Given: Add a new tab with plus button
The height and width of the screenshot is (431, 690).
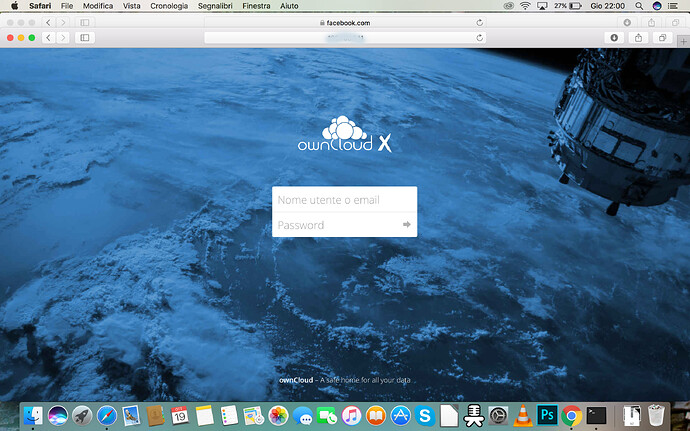Looking at the screenshot, I should [x=683, y=42].
